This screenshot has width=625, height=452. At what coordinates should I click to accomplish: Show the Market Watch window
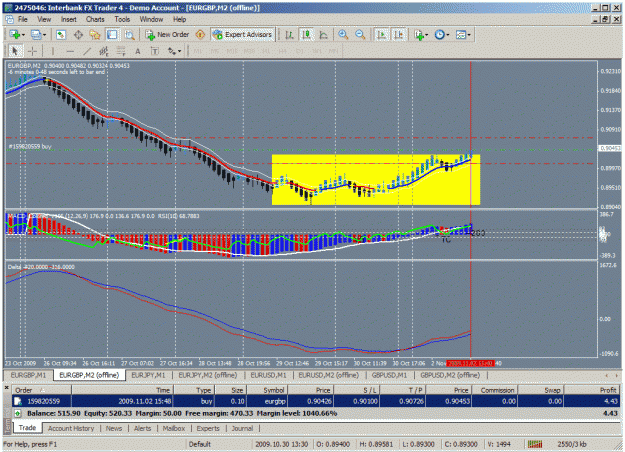point(61,35)
